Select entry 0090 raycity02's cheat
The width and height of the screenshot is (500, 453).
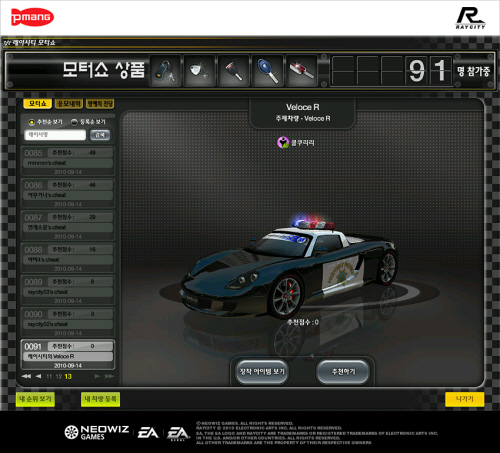[x=68, y=323]
